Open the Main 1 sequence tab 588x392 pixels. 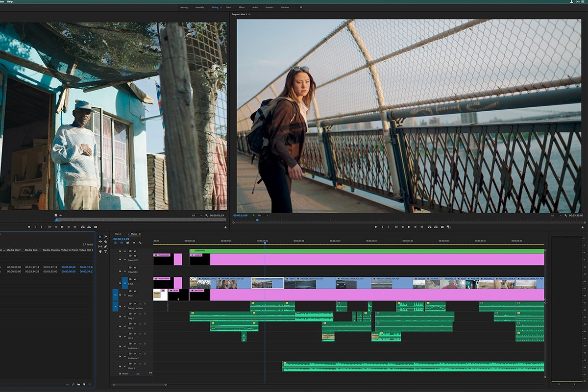pyautogui.click(x=118, y=234)
